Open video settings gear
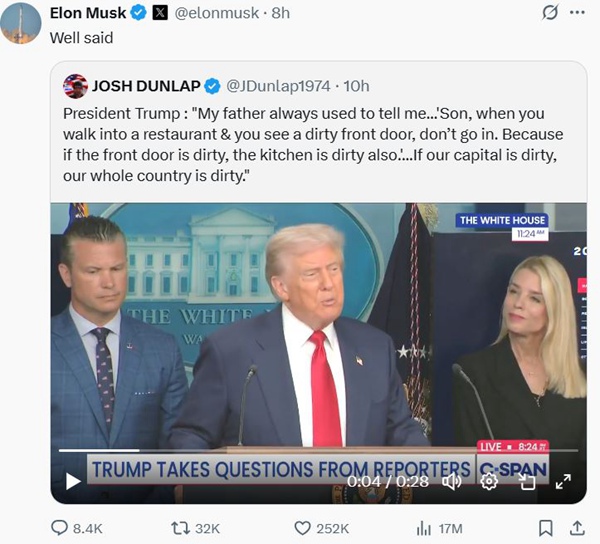Screen dimensions: 600x544 (x=489, y=481)
